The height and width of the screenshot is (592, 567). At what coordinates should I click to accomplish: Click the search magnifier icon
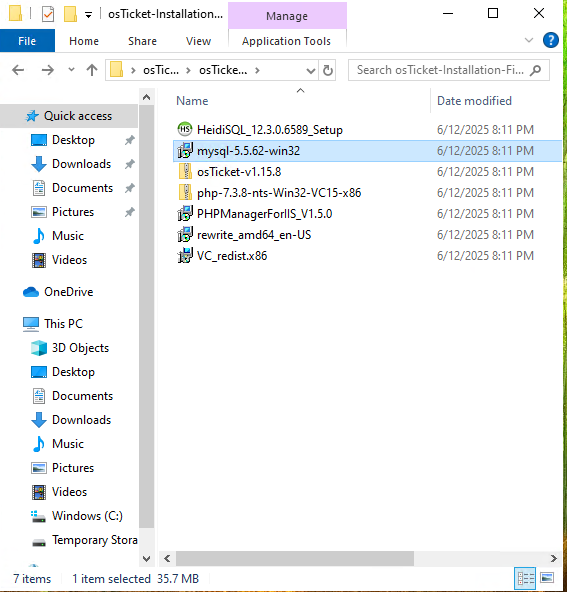[535, 70]
